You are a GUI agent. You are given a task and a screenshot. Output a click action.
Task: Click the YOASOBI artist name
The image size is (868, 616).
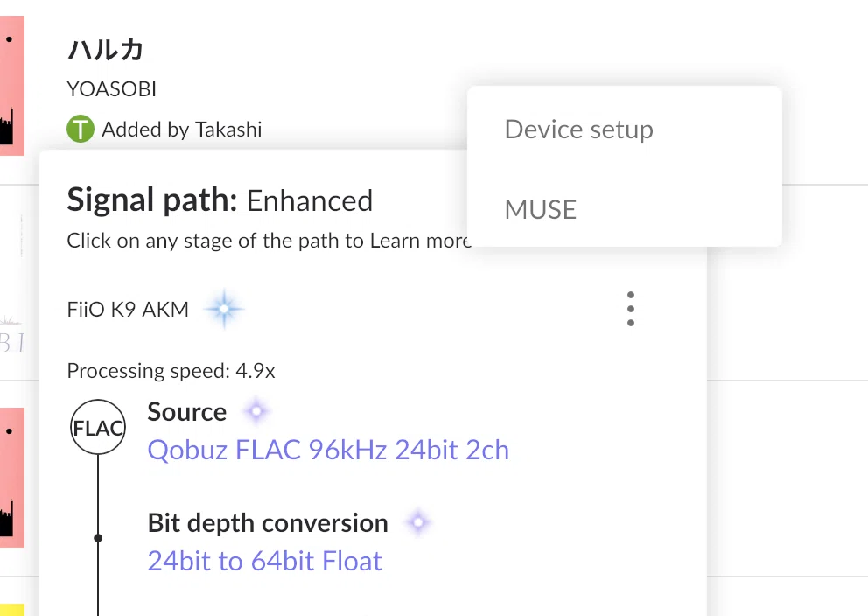[111, 89]
